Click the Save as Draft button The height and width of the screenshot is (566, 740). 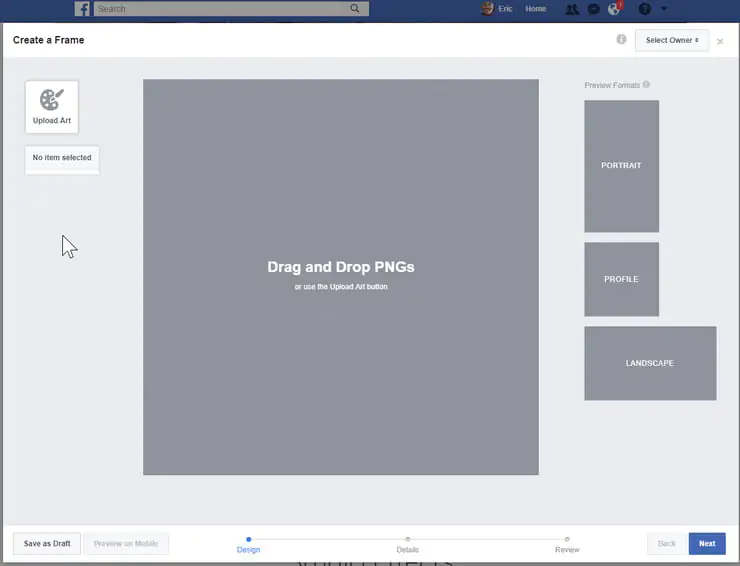(x=47, y=543)
